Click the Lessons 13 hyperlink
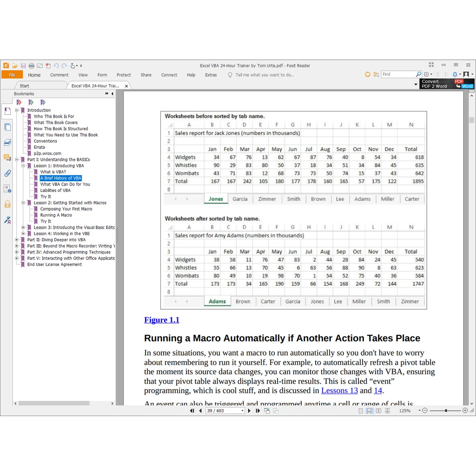The image size is (476, 476). [339, 390]
